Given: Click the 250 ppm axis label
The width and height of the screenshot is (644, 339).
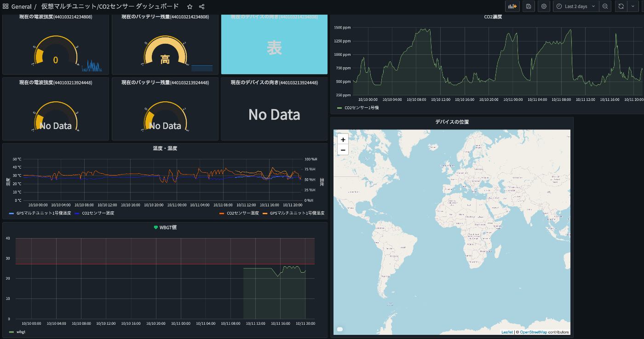Looking at the screenshot, I should point(343,95).
